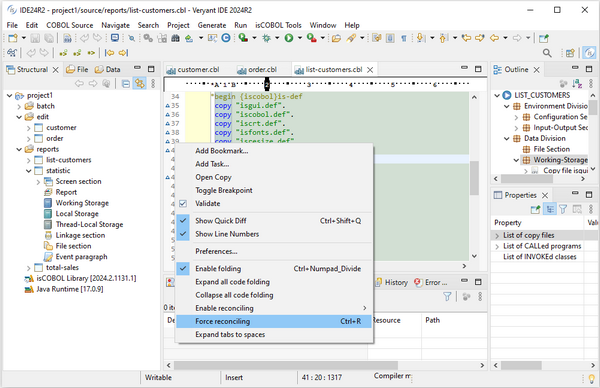Click the last edit location icon in toolbar
Viewport: 600px width, 388px height.
pos(466,38)
